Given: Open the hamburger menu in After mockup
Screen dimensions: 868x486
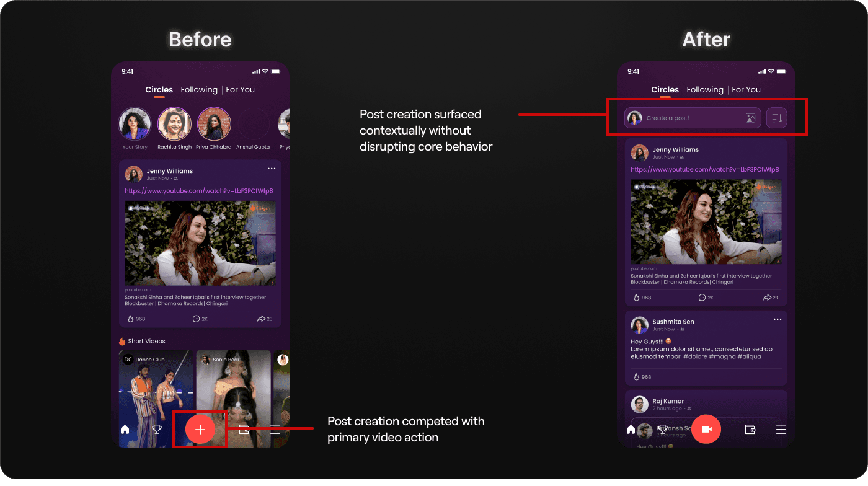Looking at the screenshot, I should coord(781,429).
